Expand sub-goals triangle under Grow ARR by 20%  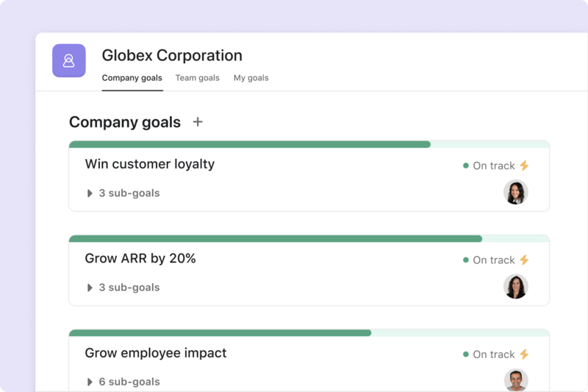coord(90,288)
